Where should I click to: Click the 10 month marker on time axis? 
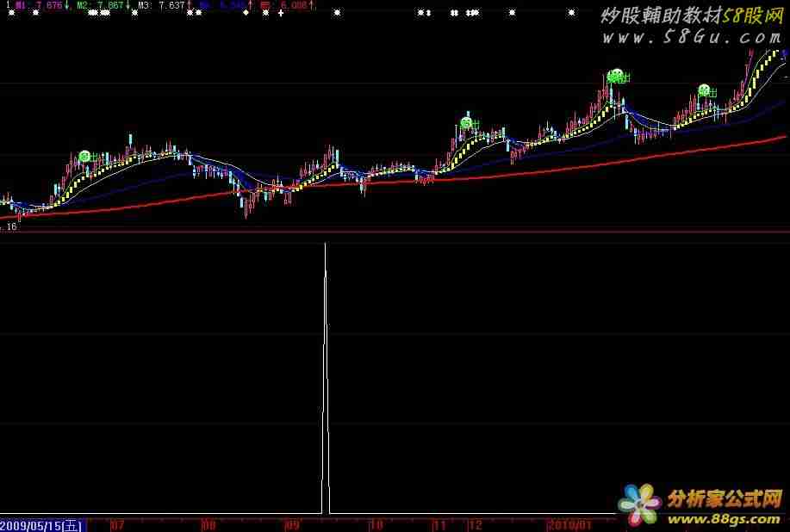pos(376,526)
